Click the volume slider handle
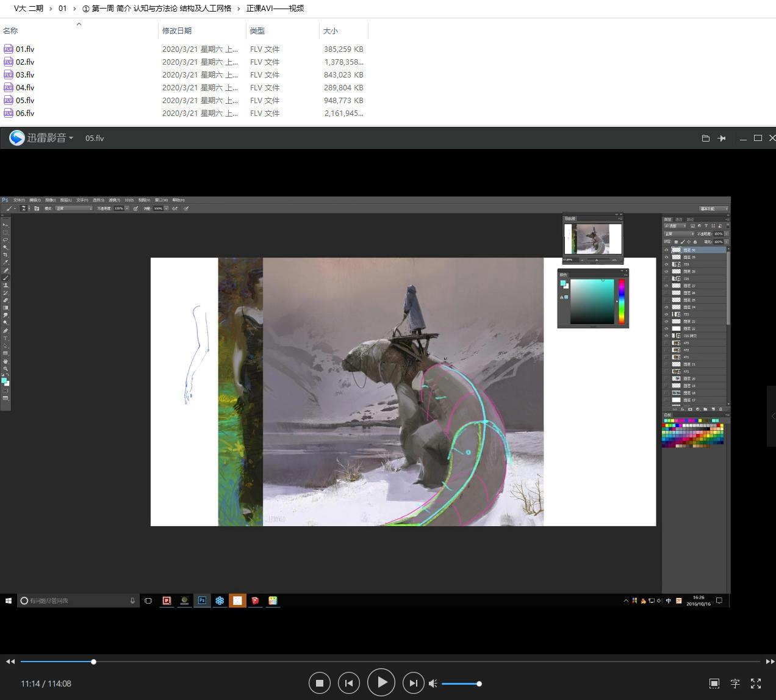 point(479,684)
